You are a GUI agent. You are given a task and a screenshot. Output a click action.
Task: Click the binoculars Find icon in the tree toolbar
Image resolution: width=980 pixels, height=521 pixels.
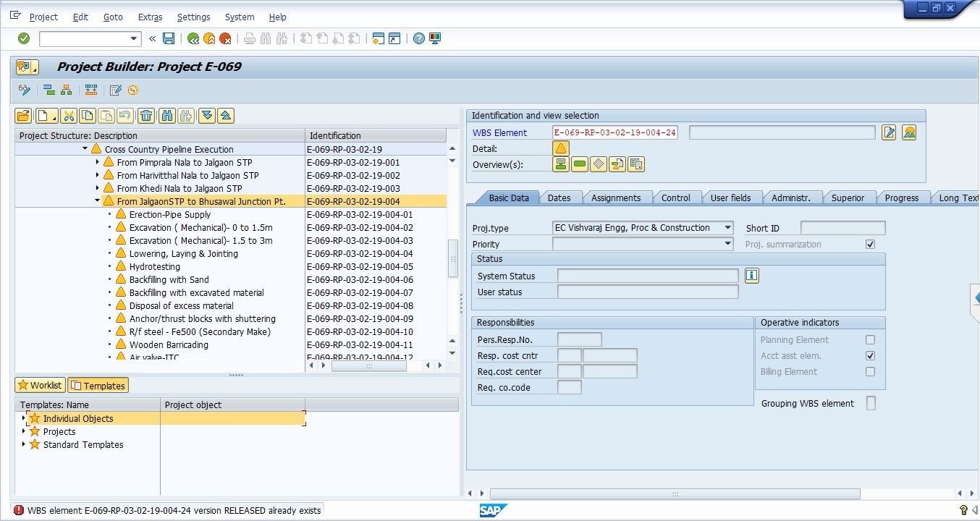tap(167, 115)
